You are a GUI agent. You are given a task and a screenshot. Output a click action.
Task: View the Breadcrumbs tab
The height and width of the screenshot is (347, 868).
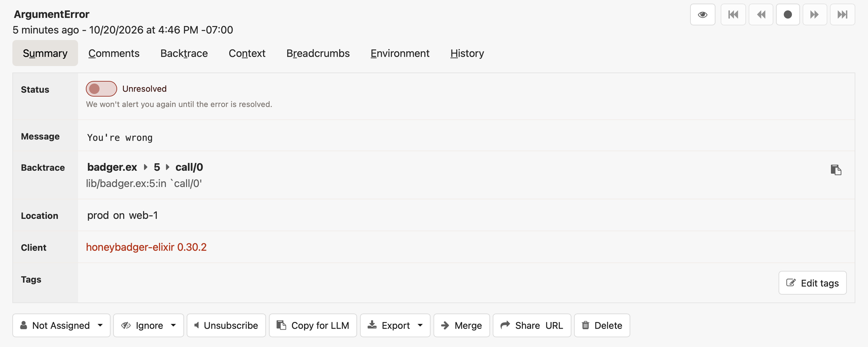coord(318,53)
